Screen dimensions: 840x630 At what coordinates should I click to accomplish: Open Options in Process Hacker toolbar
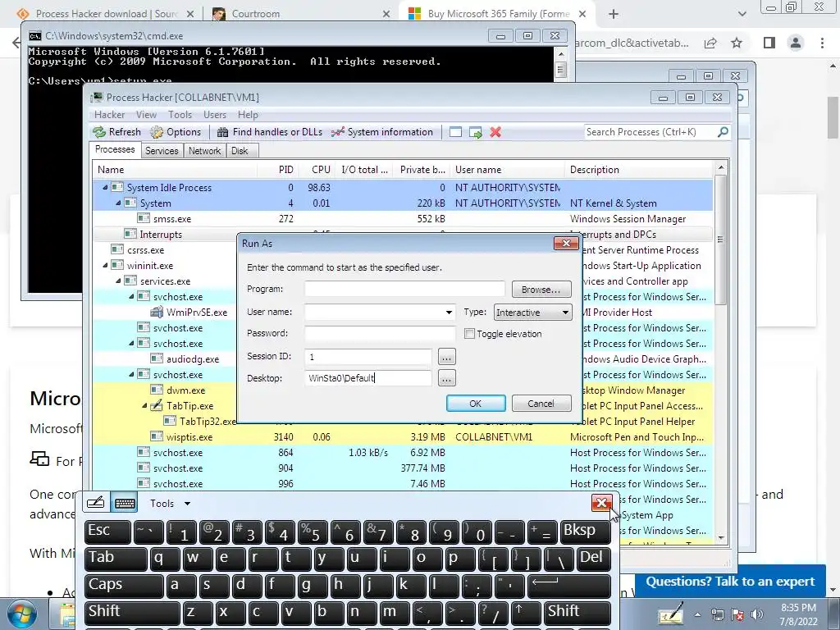tap(176, 132)
